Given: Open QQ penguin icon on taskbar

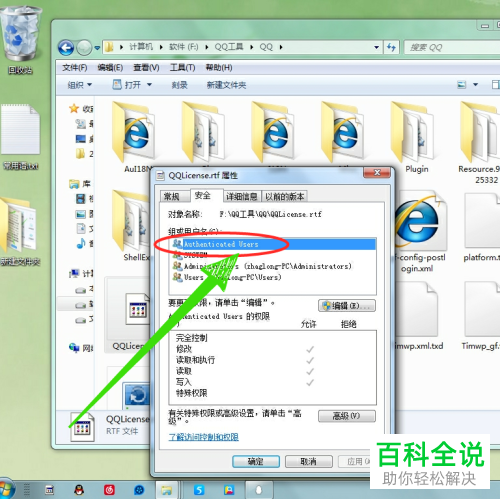Looking at the screenshot, I should coord(79,490).
